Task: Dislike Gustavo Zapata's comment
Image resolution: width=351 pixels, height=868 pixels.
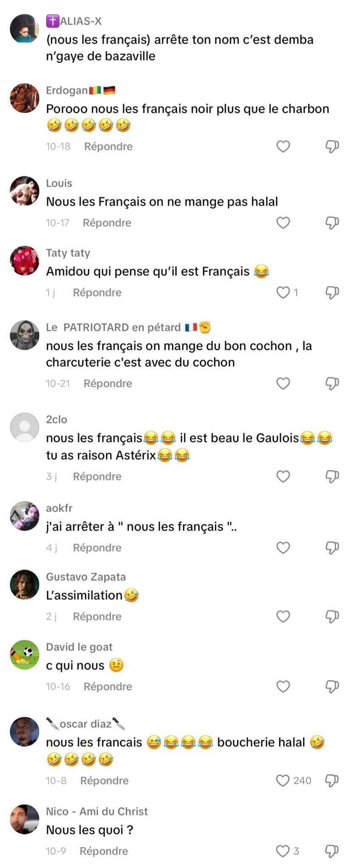Action: [332, 617]
